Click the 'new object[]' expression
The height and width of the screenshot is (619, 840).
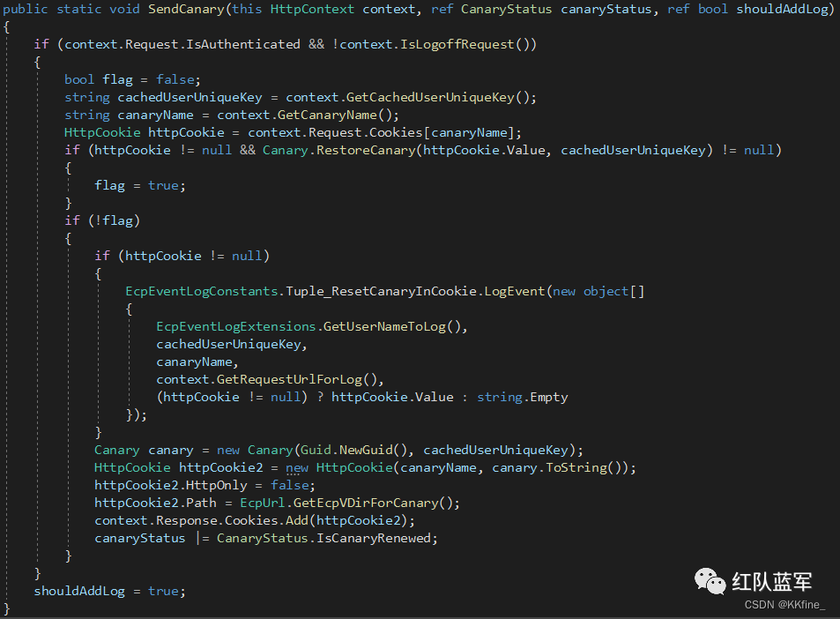click(x=598, y=292)
